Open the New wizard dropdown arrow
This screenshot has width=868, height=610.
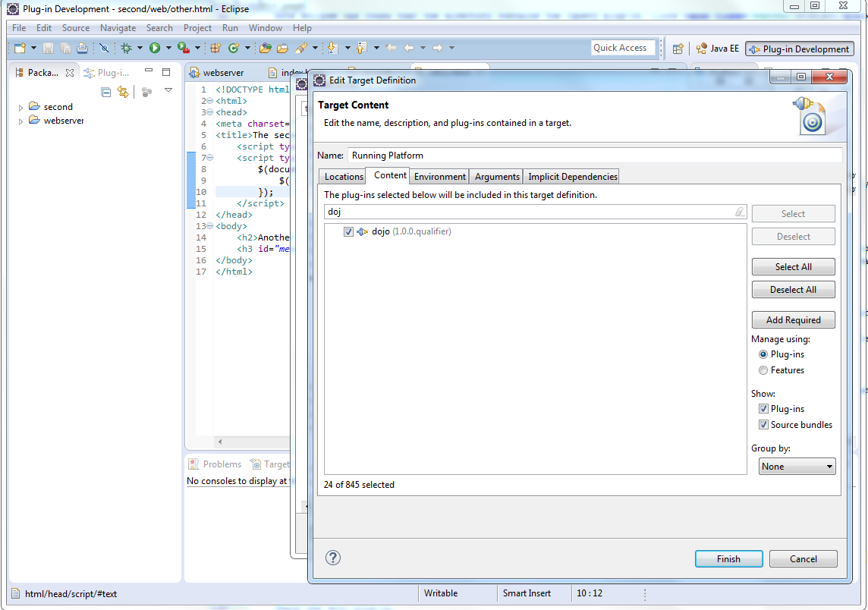pos(34,48)
